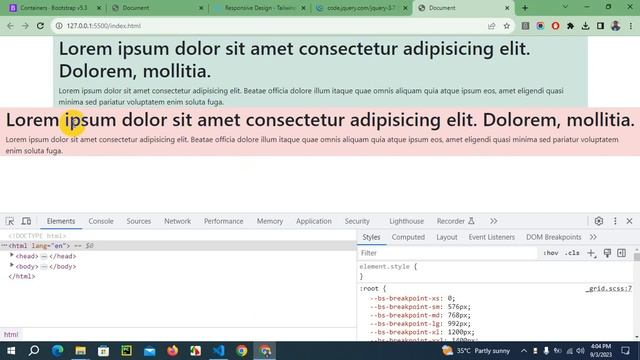Open the Extensions puzzle icon
Image resolution: width=640 pixels, height=360 pixels.
570,26
